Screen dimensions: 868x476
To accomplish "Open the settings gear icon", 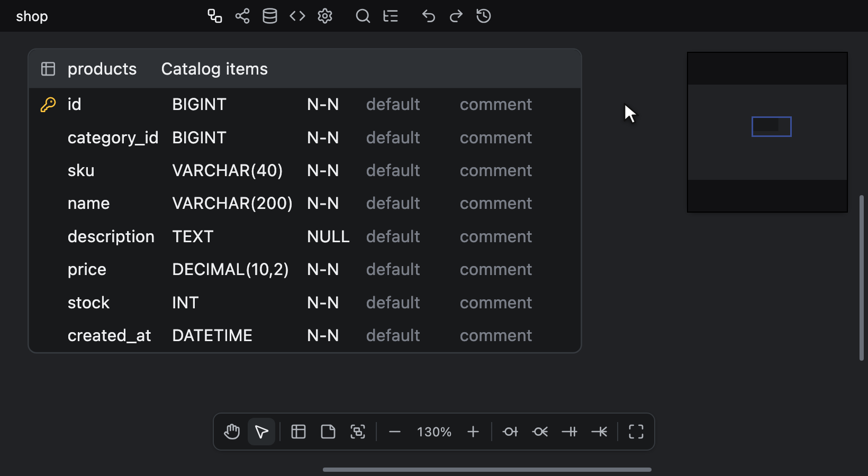I will [325, 16].
